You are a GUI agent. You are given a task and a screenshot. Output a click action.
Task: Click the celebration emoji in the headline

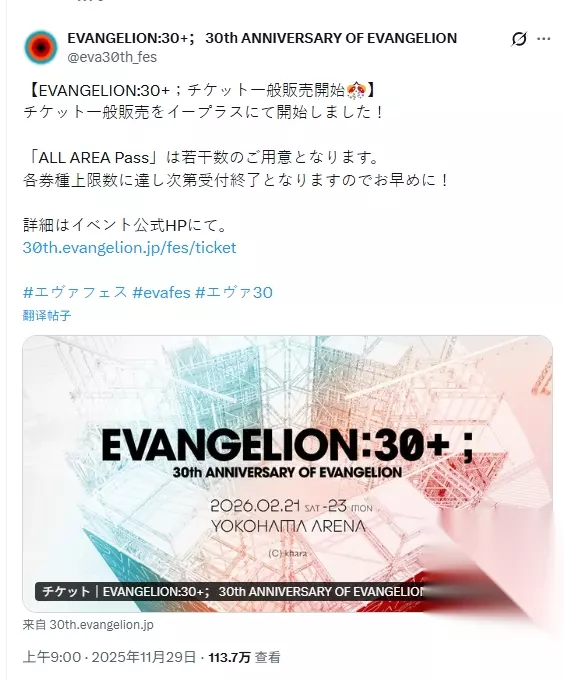tap(357, 91)
